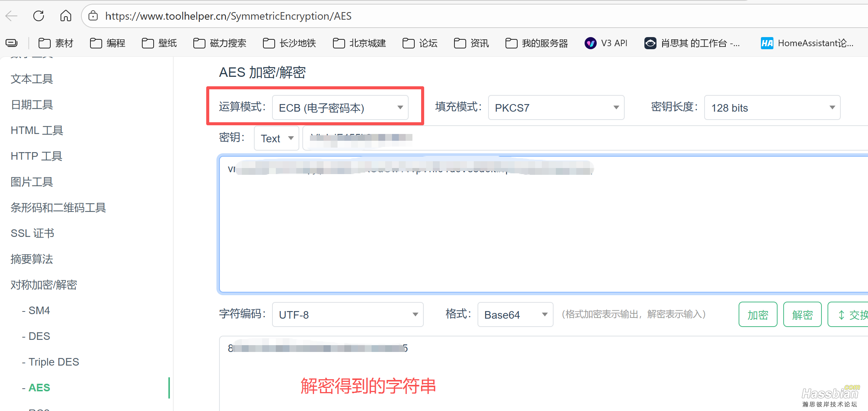Open the V3 API bookmark
868x411 pixels.
point(606,43)
